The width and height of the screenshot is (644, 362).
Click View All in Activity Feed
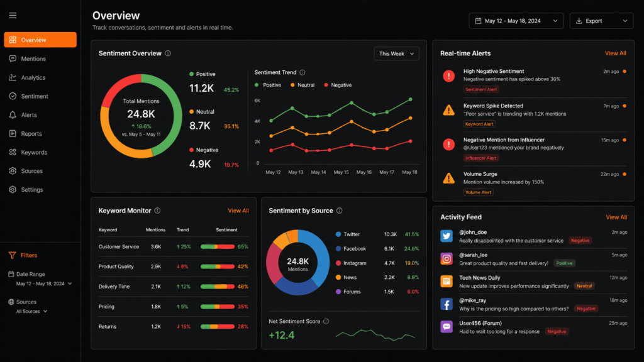point(616,217)
